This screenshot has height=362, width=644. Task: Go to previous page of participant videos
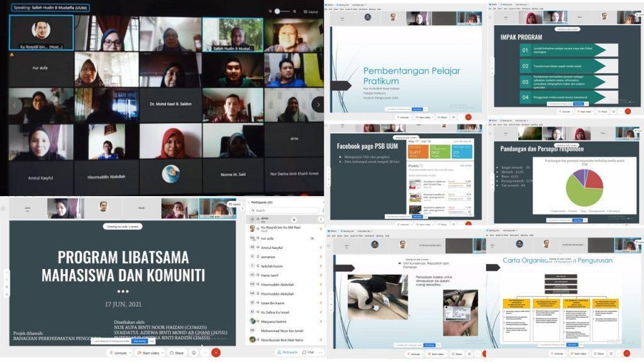(15, 105)
